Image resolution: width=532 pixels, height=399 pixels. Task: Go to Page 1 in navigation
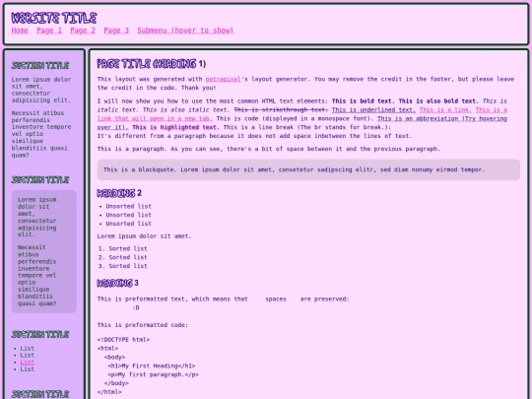[49, 31]
